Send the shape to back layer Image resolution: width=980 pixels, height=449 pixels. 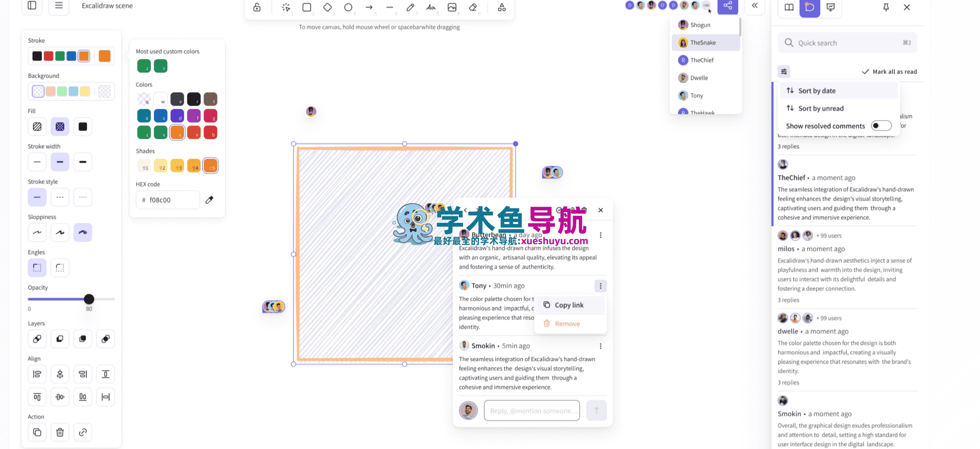click(37, 339)
